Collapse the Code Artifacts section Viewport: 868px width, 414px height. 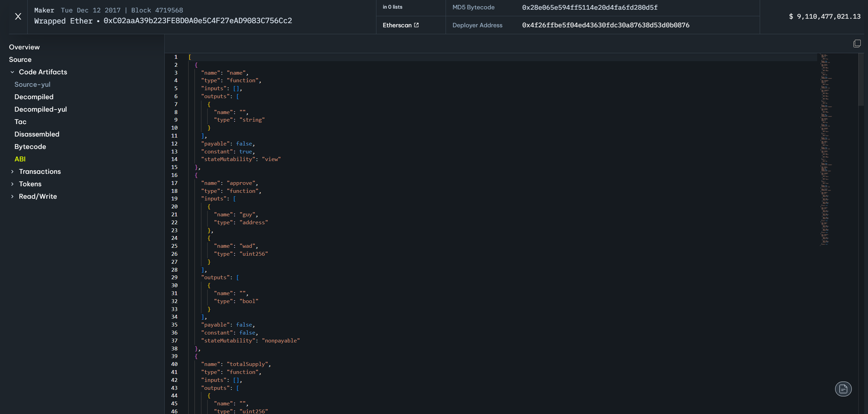(x=12, y=72)
